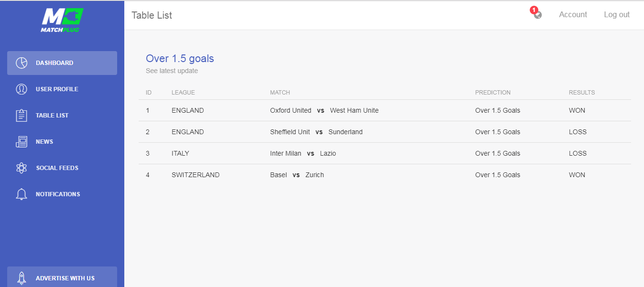Select the Oxford United vs West Ham row
Viewport: 644px width, 287px height.
324,110
